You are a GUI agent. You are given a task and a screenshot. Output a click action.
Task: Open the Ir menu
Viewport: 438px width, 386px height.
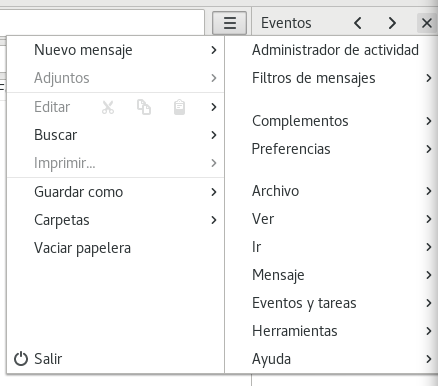pos(331,247)
